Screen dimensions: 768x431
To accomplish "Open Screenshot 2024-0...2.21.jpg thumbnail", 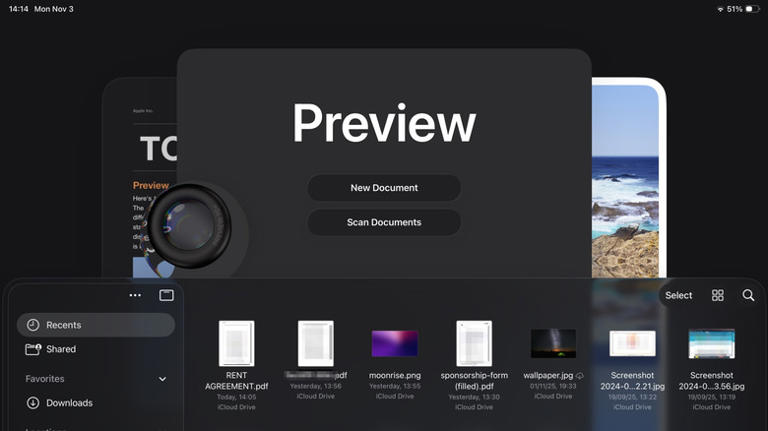I will pyautogui.click(x=632, y=343).
